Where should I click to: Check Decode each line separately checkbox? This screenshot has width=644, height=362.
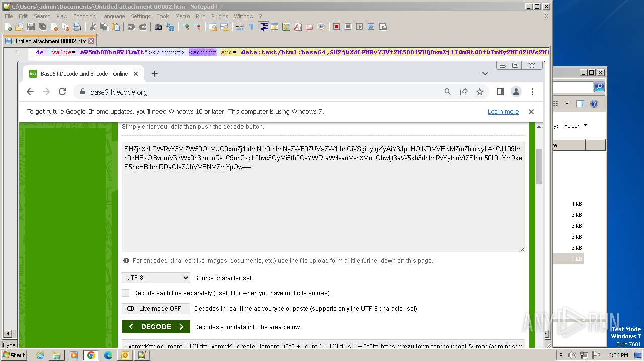[x=126, y=293]
